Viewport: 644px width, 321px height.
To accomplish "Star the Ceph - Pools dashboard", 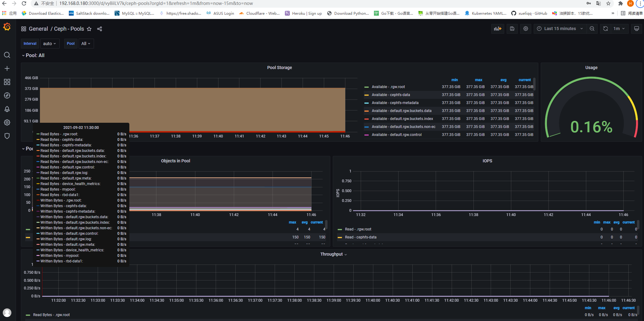I will (x=89, y=29).
